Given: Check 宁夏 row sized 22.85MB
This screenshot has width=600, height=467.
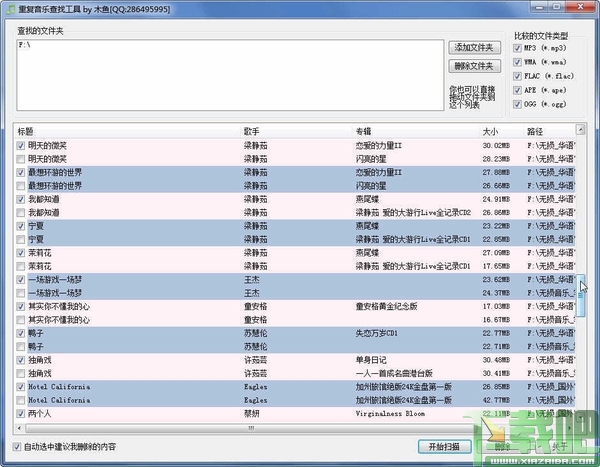Looking at the screenshot, I should tap(21, 240).
